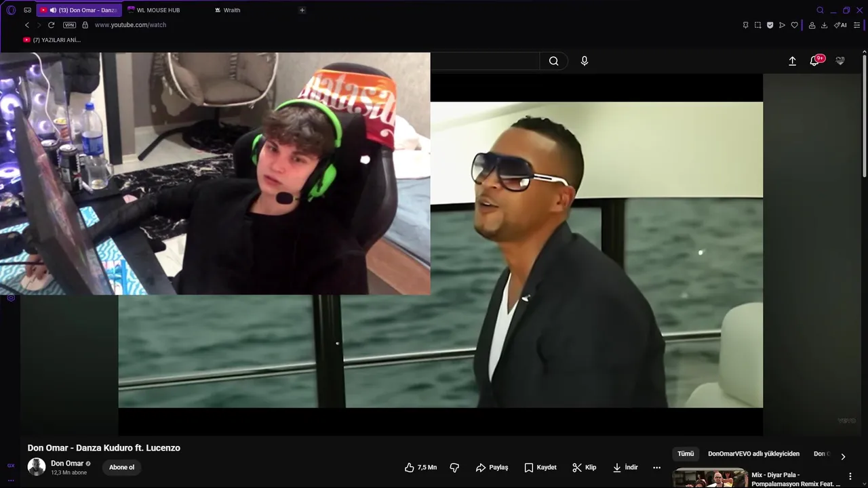Bookmark page with the heart icon
This screenshot has width=868, height=488.
point(794,25)
